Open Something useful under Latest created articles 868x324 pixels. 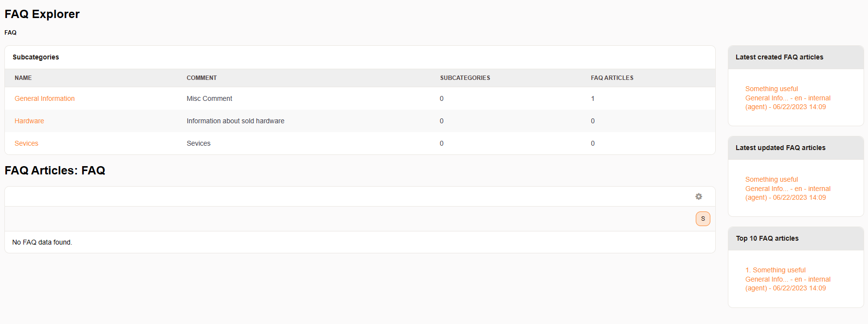pyautogui.click(x=771, y=89)
